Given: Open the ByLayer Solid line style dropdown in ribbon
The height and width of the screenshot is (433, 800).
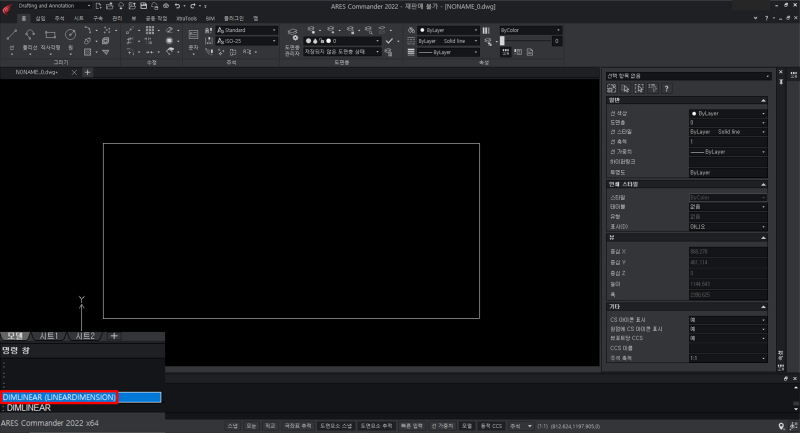Looking at the screenshot, I should coord(448,41).
